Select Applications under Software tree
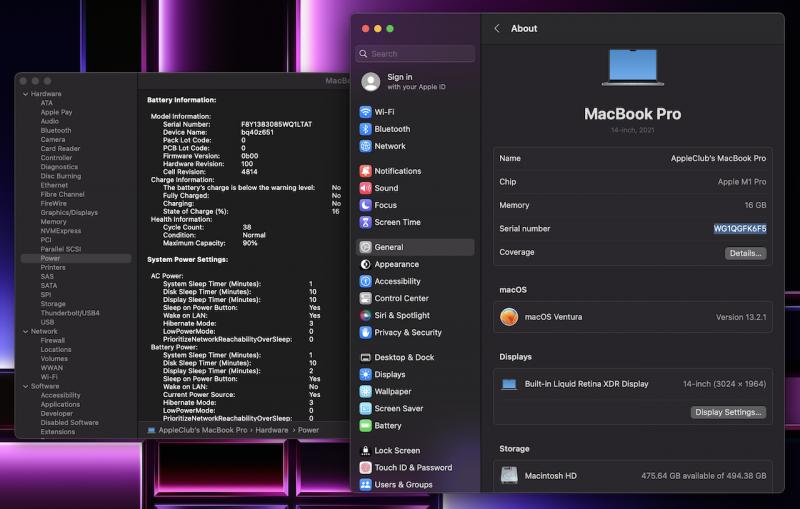This screenshot has height=509, width=800. (x=60, y=404)
